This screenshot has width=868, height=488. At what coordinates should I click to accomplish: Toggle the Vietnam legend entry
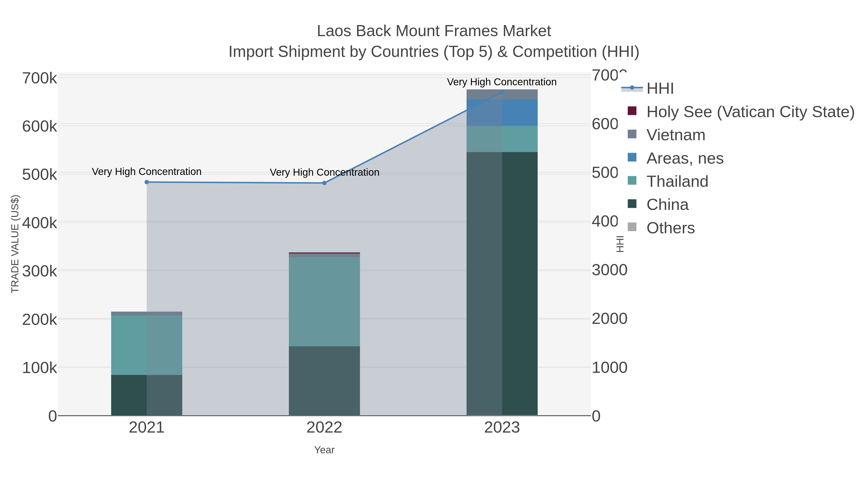coord(666,135)
